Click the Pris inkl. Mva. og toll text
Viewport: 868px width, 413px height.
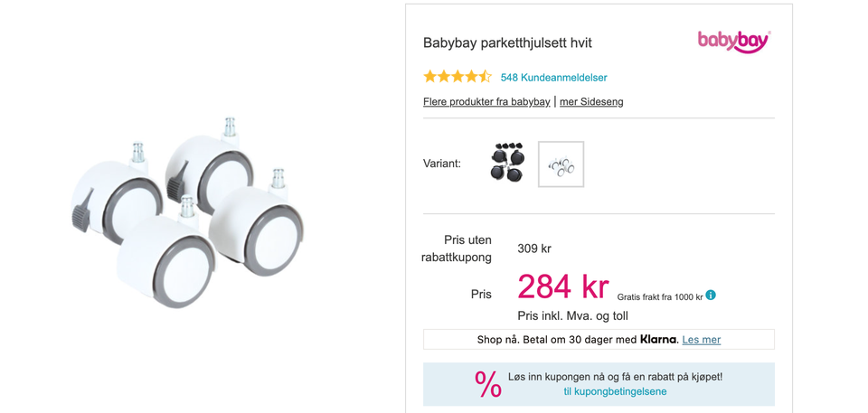coord(573,316)
